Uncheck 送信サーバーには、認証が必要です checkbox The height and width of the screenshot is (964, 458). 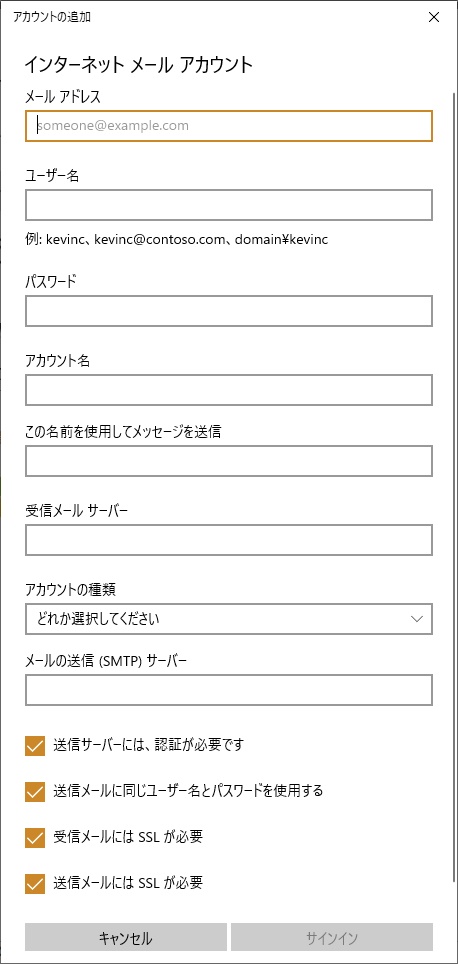pos(35,746)
